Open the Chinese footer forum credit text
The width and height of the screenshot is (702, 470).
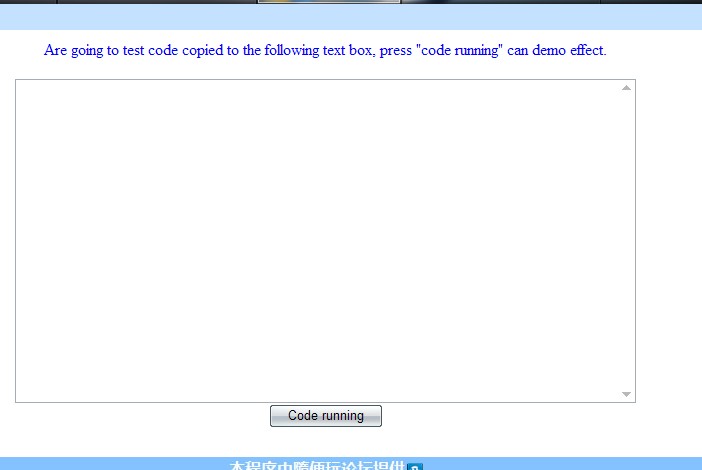(x=316, y=466)
